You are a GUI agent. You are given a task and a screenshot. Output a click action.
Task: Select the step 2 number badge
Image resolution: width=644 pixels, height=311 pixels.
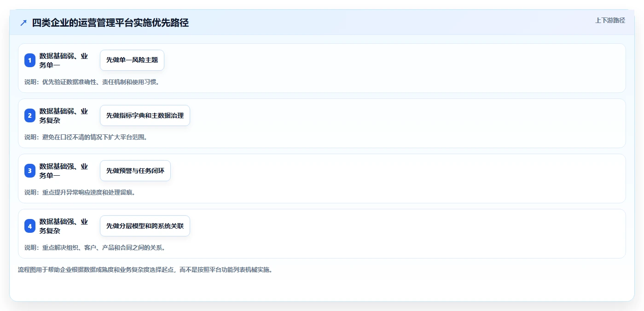click(30, 115)
